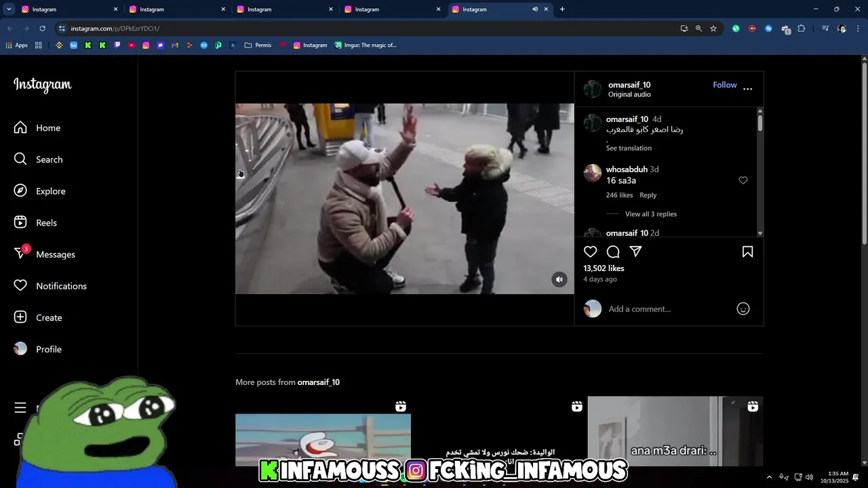Open media controls in toolbar
The image size is (868, 488).
click(x=825, y=28)
